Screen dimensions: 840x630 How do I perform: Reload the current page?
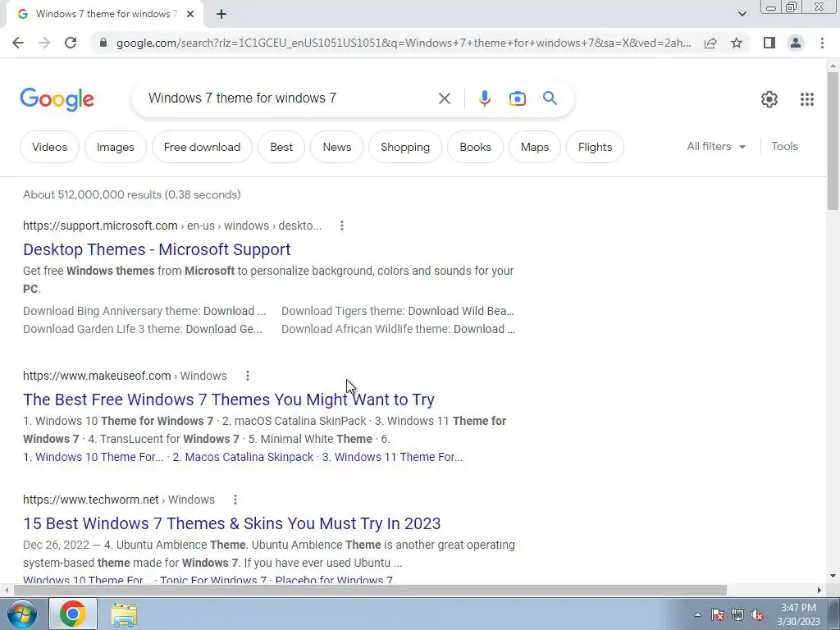tap(71, 43)
